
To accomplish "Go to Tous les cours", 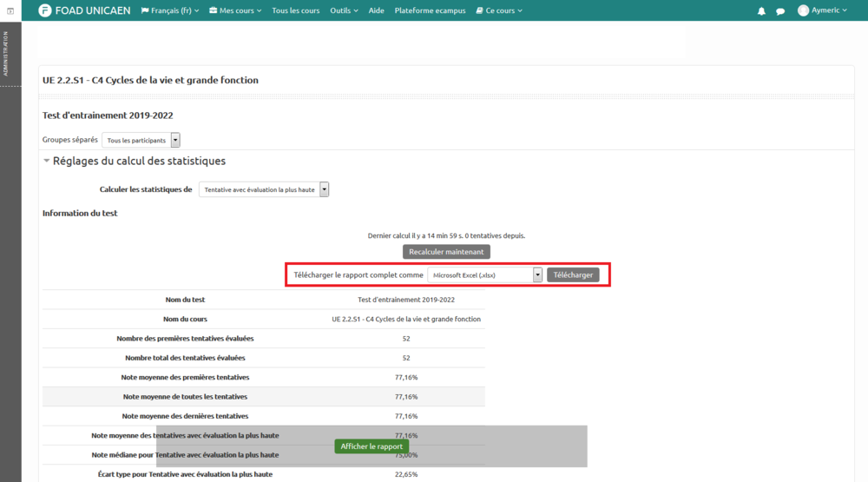I will [295, 10].
